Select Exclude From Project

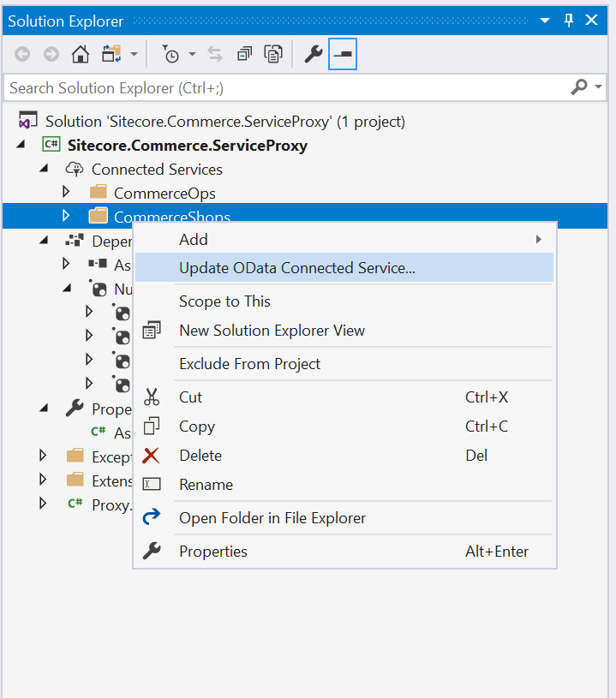(344, 364)
